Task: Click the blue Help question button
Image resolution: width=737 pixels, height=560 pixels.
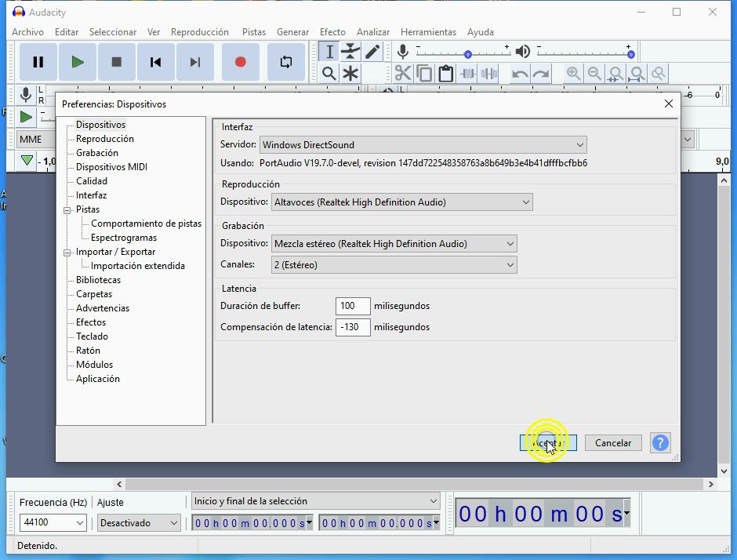Action: 660,443
